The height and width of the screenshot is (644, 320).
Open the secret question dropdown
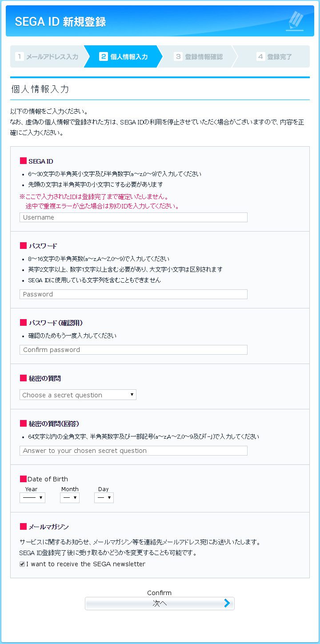(78, 395)
